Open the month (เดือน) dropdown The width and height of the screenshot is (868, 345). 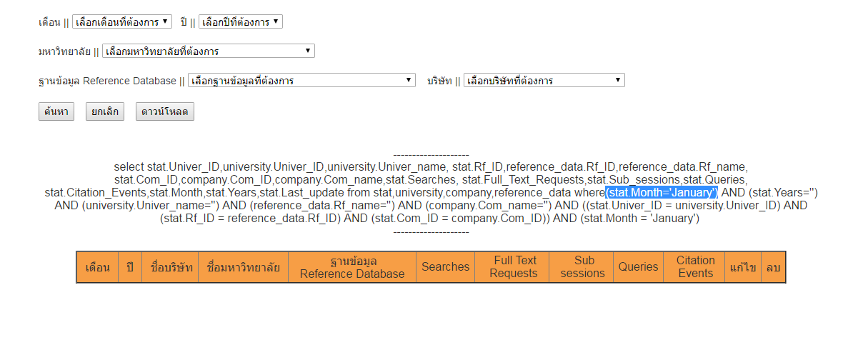coord(121,22)
